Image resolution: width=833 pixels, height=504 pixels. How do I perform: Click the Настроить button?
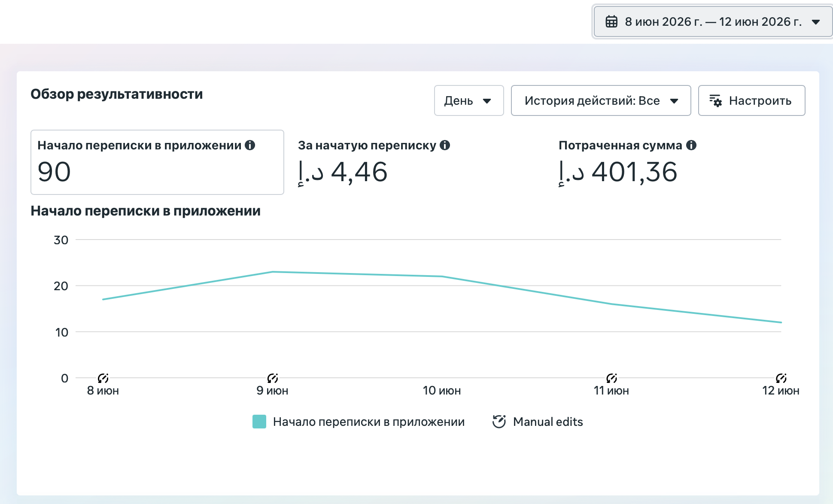point(751,100)
